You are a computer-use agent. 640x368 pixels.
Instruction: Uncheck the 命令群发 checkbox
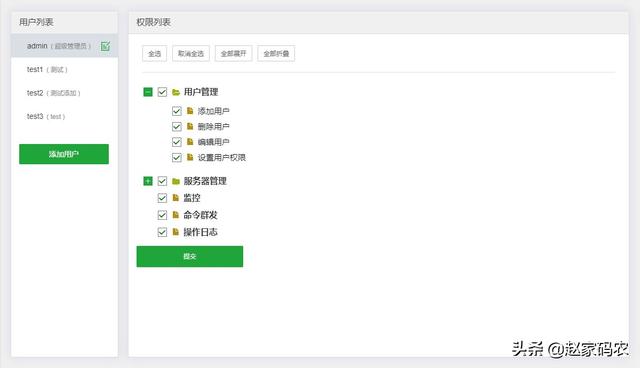(x=162, y=215)
